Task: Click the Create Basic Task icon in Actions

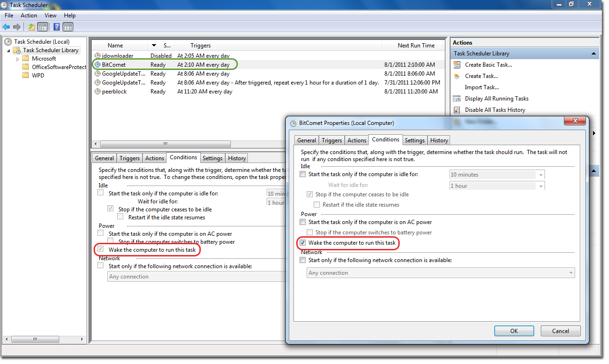Action: tap(457, 65)
